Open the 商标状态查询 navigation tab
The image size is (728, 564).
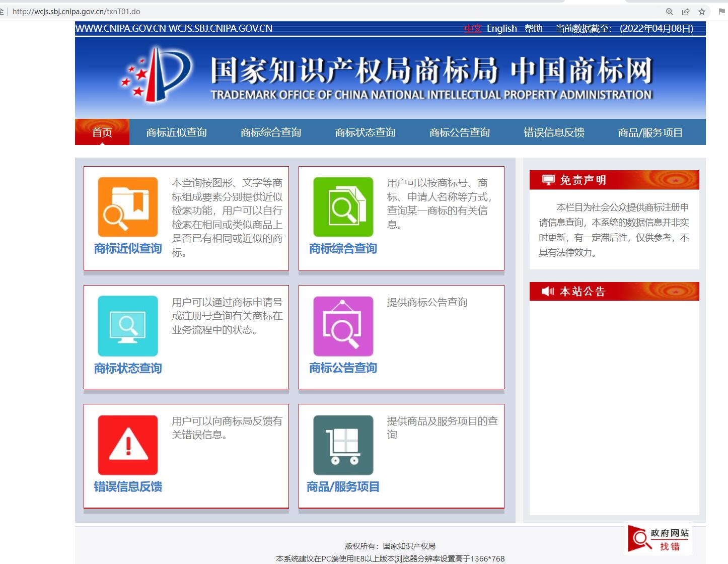[365, 132]
